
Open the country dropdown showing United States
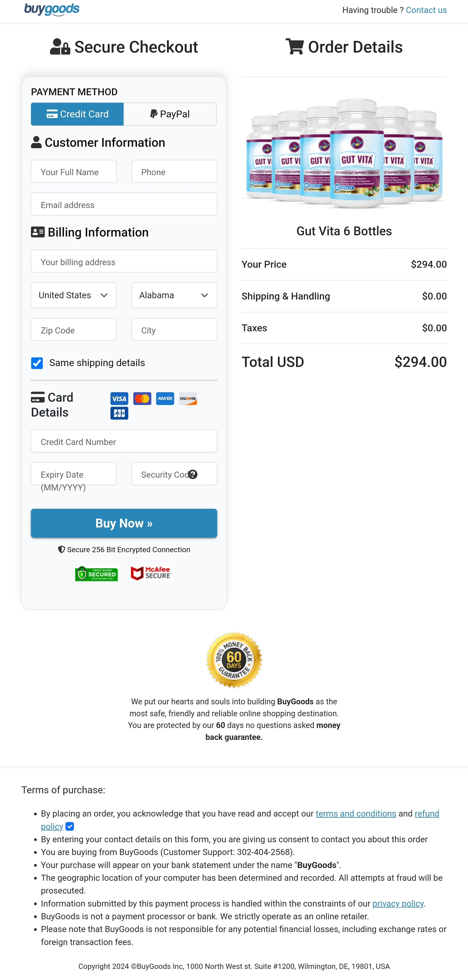(x=73, y=295)
